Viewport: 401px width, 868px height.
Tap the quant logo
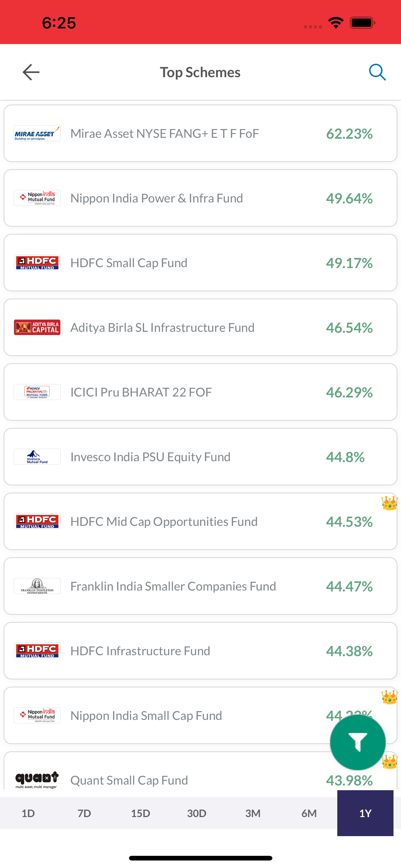click(x=37, y=780)
